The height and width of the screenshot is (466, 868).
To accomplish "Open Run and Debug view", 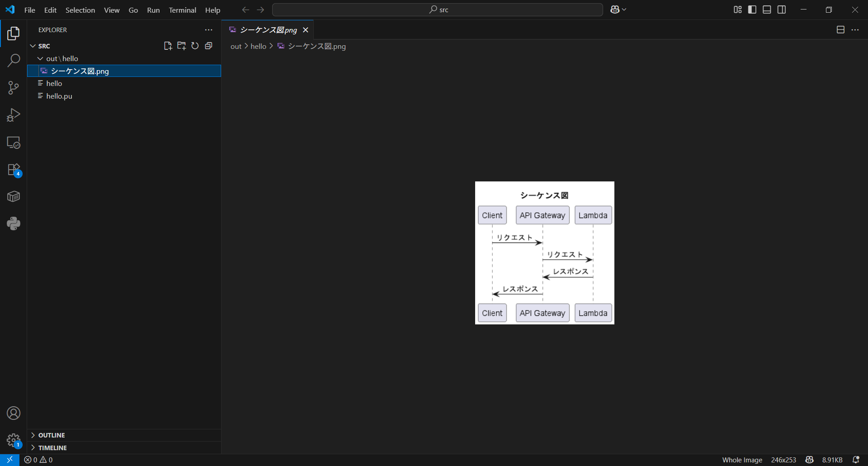I will [x=14, y=115].
